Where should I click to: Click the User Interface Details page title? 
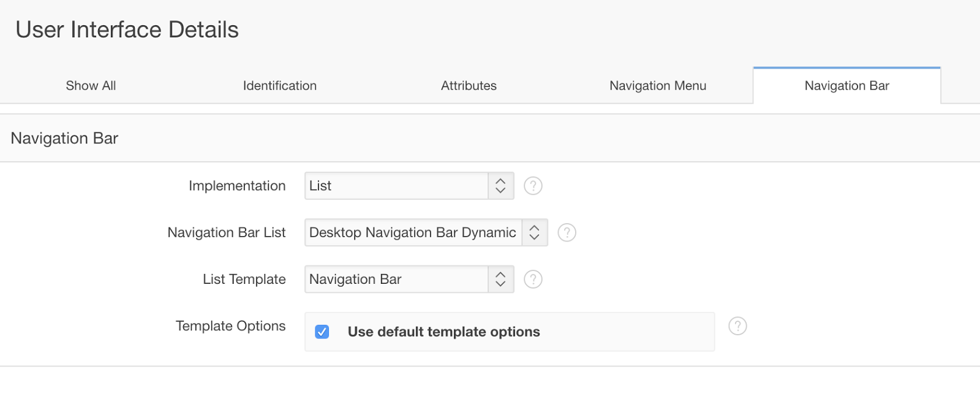(x=127, y=29)
